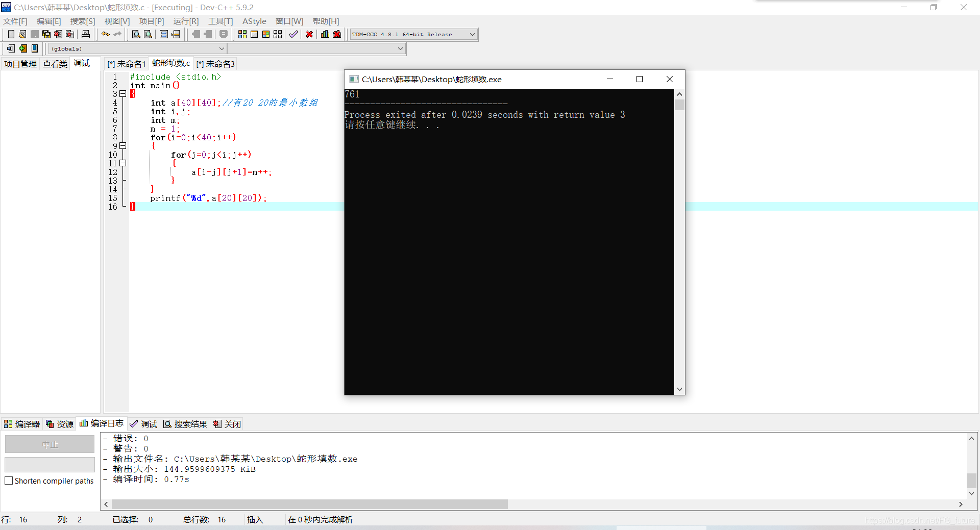
Task: Open the 搜索结果 bottom panel tab
Action: tap(185, 424)
